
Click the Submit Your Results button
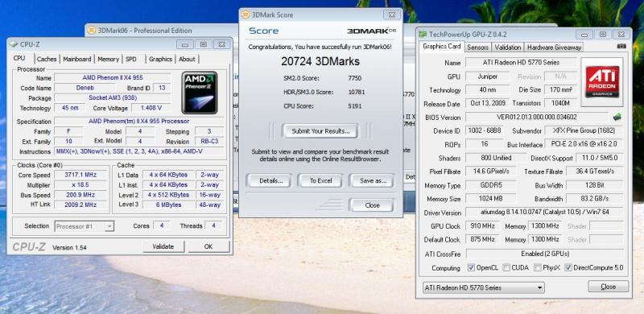coord(320,131)
